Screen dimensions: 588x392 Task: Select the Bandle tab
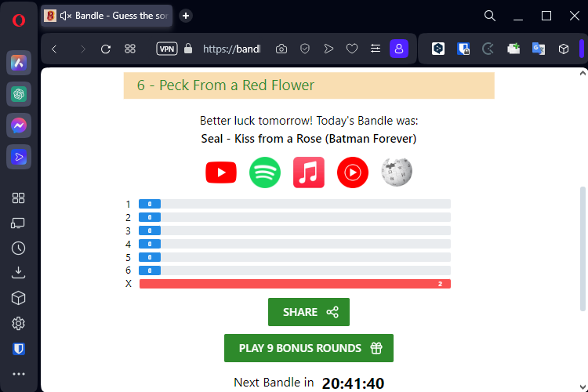107,16
